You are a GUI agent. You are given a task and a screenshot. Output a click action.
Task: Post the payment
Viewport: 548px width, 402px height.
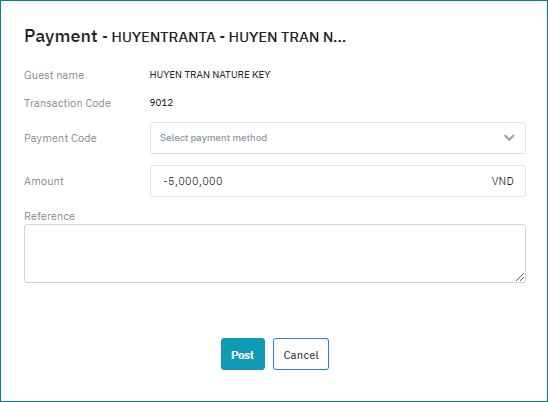pos(243,354)
